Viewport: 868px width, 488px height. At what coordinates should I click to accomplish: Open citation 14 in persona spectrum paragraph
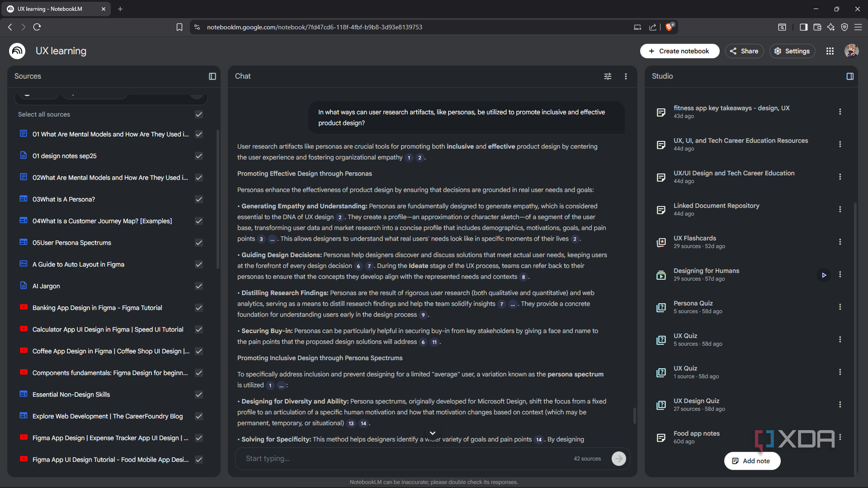[x=364, y=423]
